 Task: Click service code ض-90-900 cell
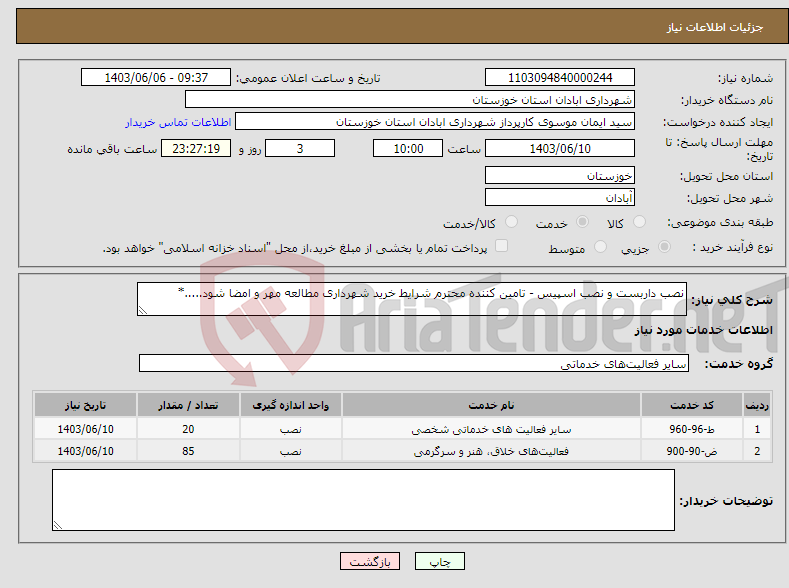pos(692,451)
